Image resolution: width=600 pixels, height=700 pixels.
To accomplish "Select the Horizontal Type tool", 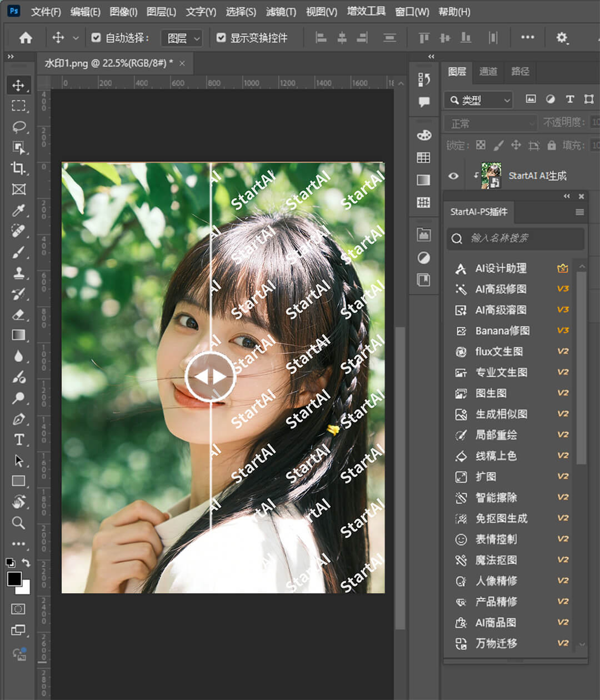I will click(19, 439).
